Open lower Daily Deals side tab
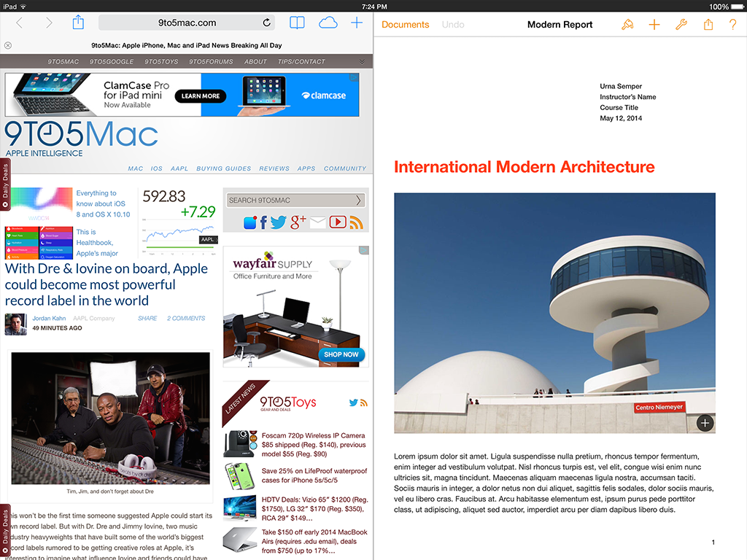 click(5, 531)
